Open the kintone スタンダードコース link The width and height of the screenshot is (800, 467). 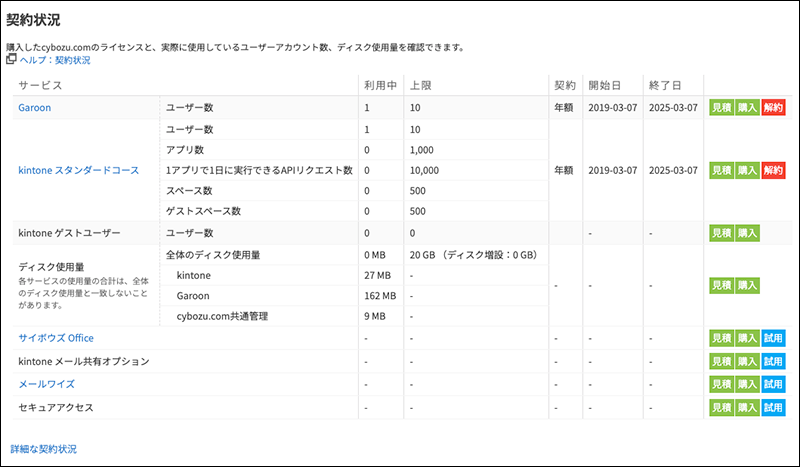coord(79,170)
